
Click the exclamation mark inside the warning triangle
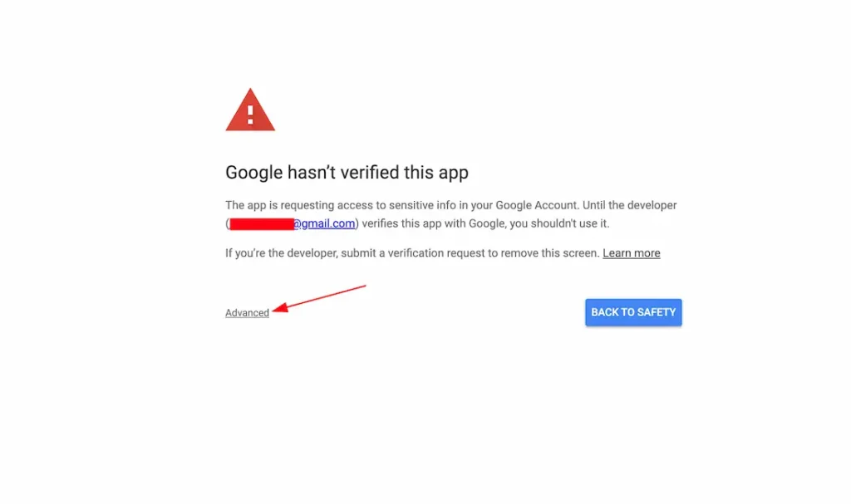tap(250, 113)
